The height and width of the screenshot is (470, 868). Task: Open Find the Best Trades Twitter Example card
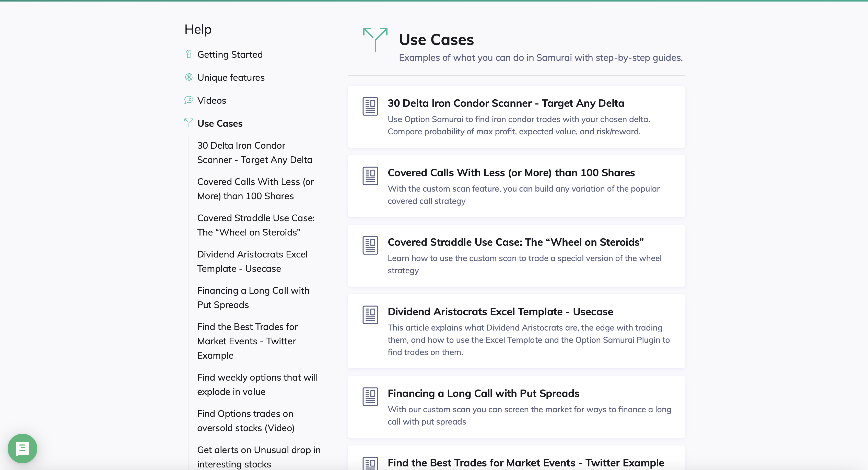(526, 463)
